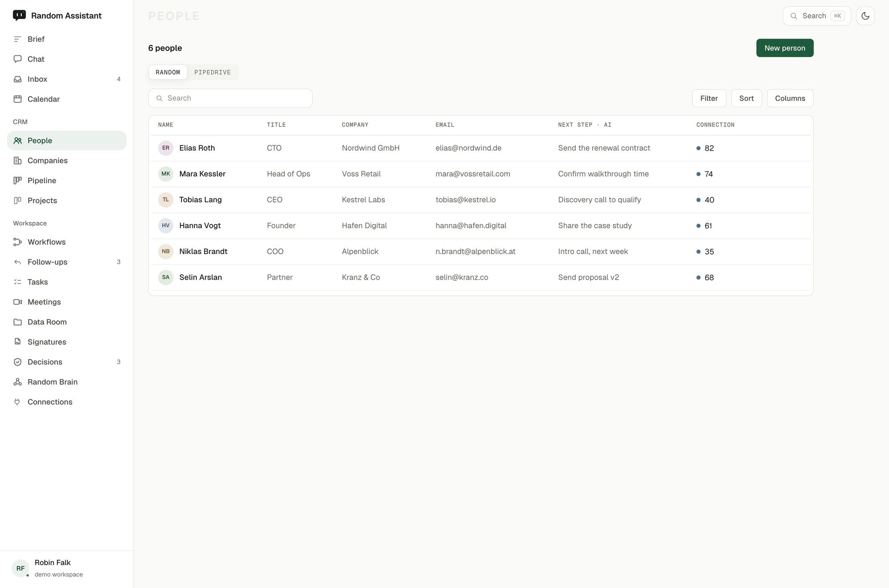Open the Random Brain network icon
This screenshot has width=889, height=588.
click(17, 382)
